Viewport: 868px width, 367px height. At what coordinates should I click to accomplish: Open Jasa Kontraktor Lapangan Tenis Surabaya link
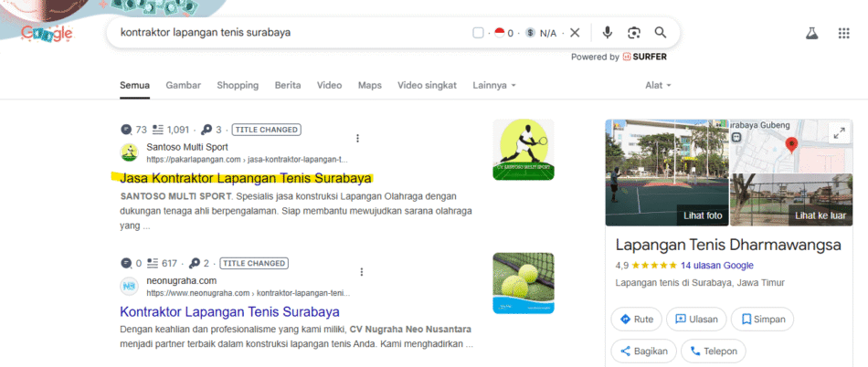tap(246, 178)
